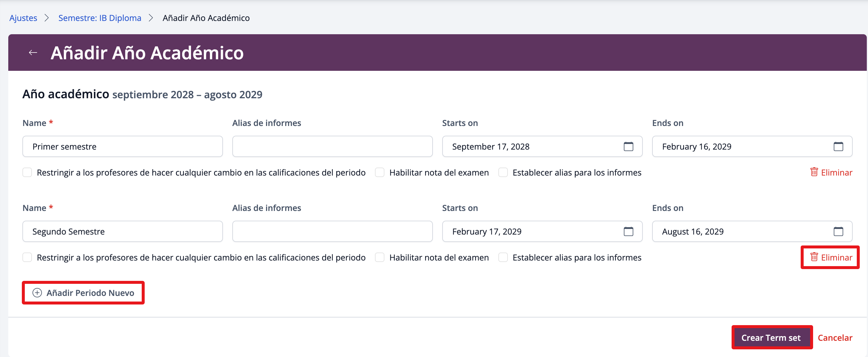Open calendar for Primer semestre start date
This screenshot has width=868, height=357.
[x=628, y=147]
